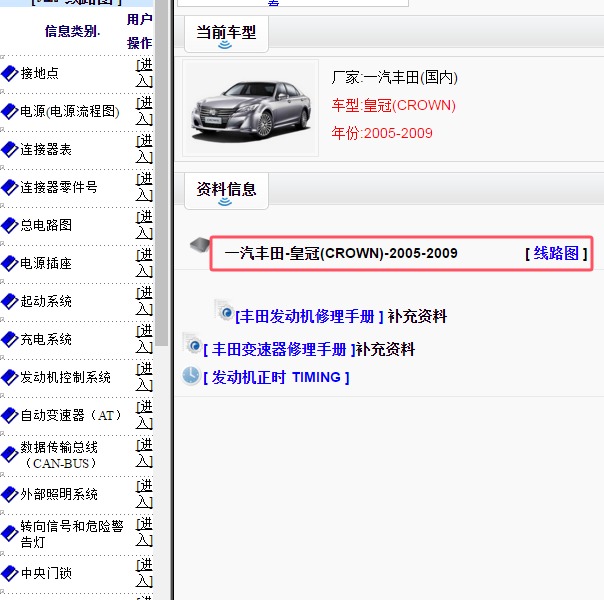Click the blue book icon beside 接地点
This screenshot has height=600, width=604.
(x=10, y=73)
